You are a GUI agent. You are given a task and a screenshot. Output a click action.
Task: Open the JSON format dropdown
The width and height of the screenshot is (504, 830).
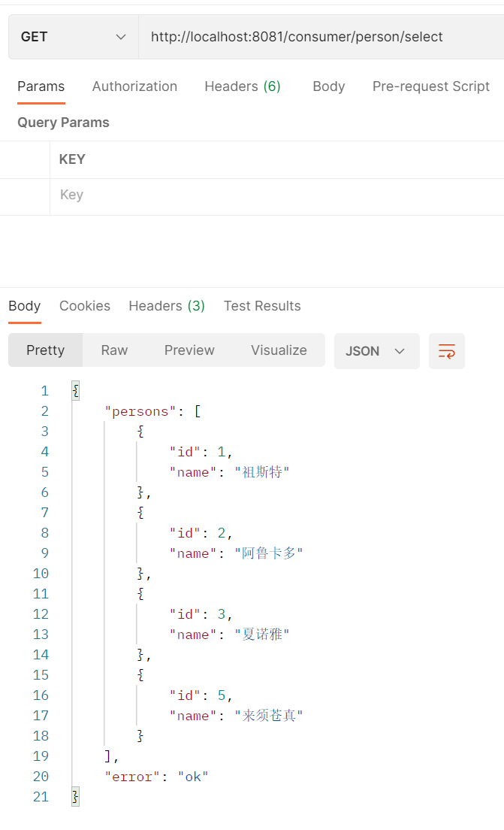376,351
